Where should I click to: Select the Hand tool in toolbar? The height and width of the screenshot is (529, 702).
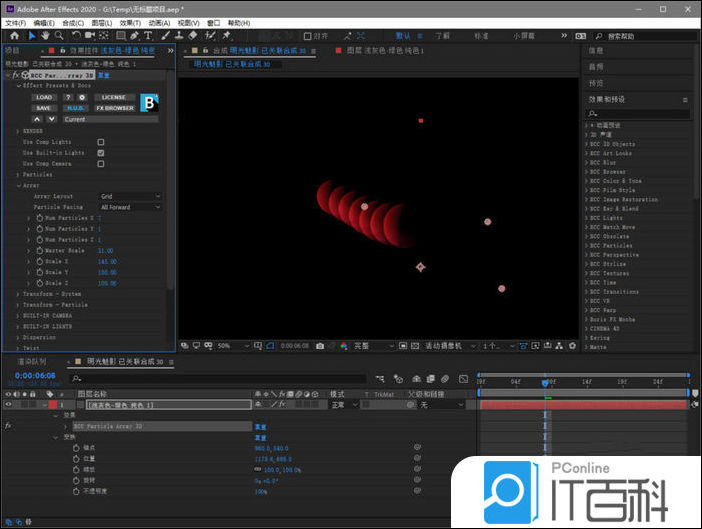click(x=46, y=35)
